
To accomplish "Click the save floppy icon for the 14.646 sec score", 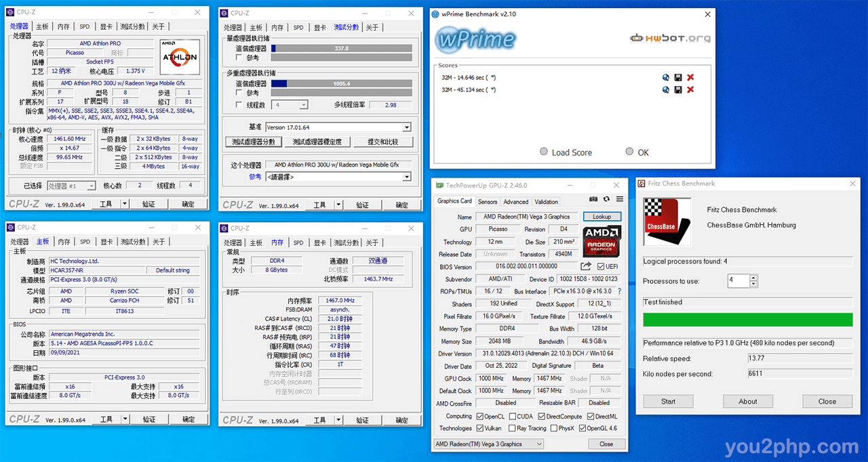I will click(678, 77).
